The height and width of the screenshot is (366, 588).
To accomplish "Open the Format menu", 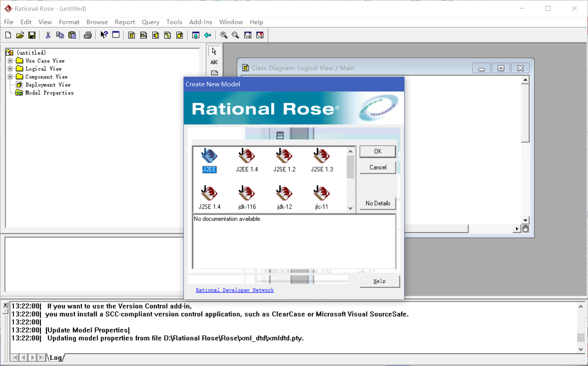I will click(x=69, y=22).
